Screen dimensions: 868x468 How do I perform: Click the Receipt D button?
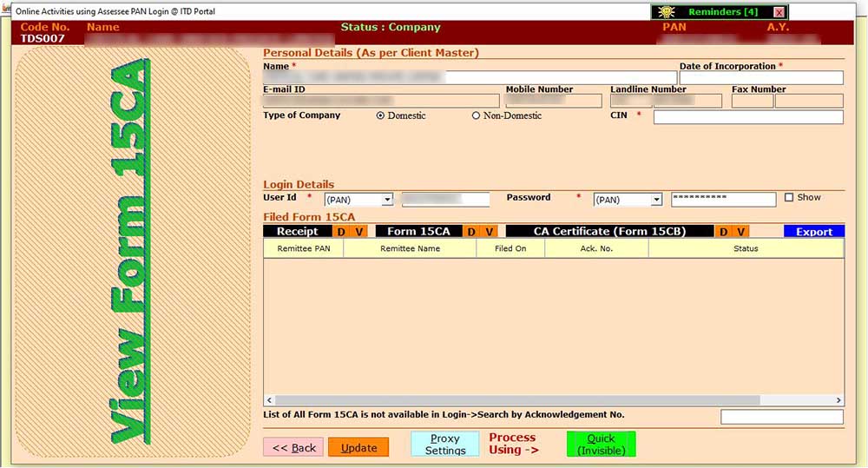click(341, 232)
